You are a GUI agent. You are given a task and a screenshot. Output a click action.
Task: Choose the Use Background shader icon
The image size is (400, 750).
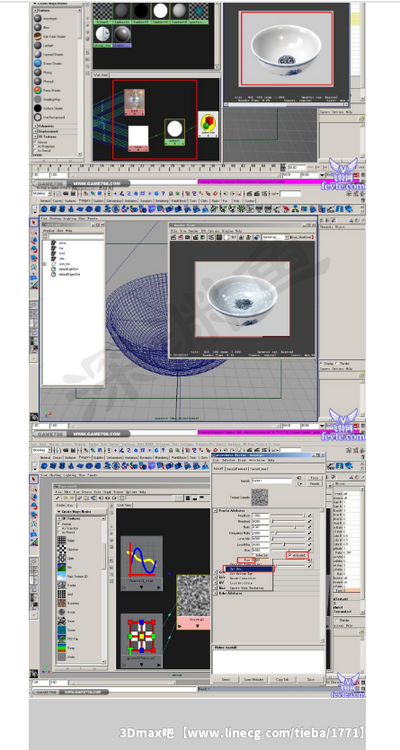[x=37, y=117]
